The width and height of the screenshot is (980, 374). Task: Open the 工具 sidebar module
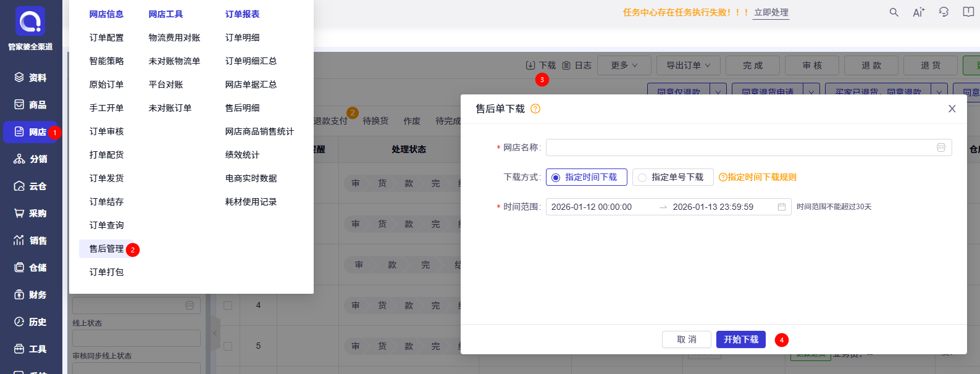click(x=30, y=349)
